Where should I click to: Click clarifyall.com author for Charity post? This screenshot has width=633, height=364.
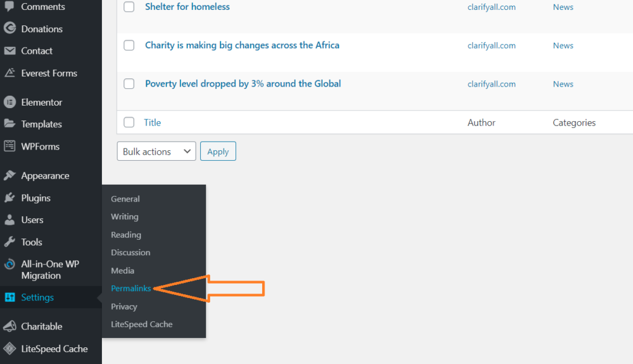pyautogui.click(x=491, y=46)
